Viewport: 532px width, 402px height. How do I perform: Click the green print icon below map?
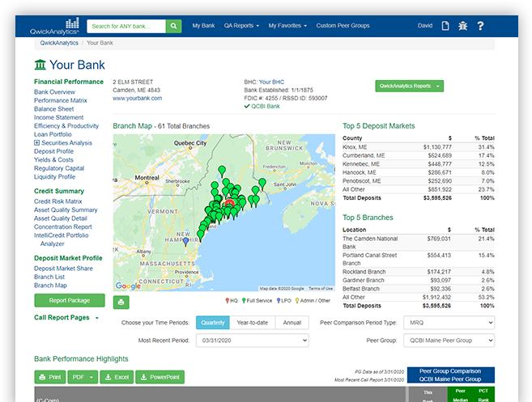pos(121,303)
